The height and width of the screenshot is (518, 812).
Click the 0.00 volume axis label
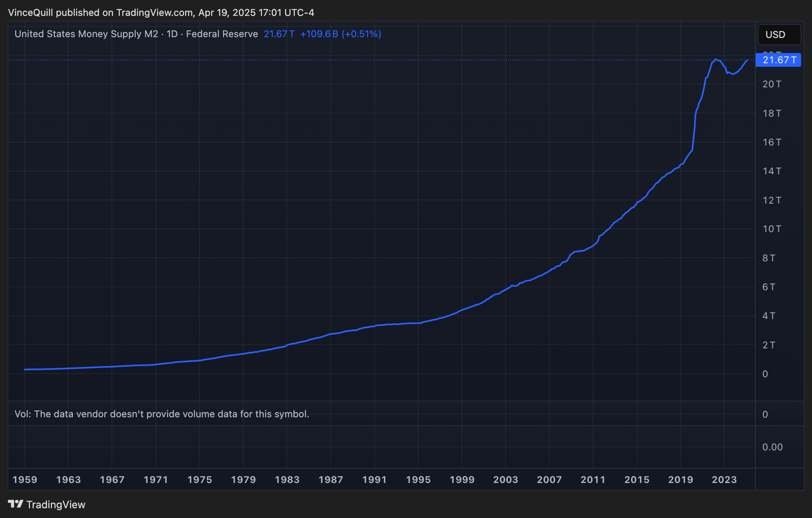[772, 447]
